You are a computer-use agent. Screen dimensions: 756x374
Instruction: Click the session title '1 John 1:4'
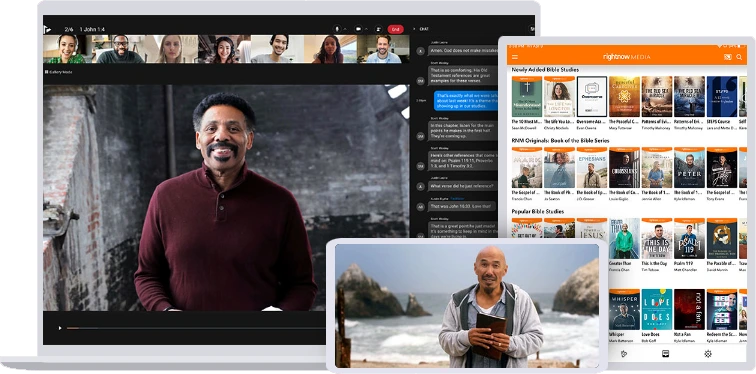93,29
